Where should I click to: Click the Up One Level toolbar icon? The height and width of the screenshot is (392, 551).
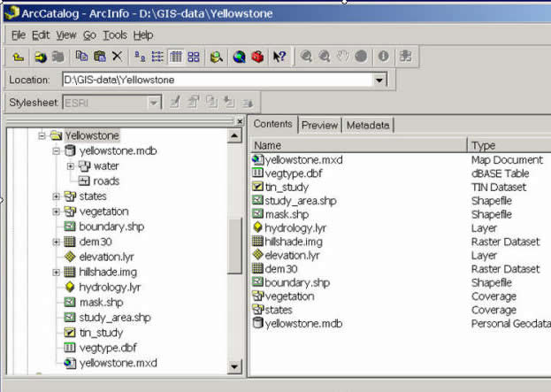click(19, 57)
